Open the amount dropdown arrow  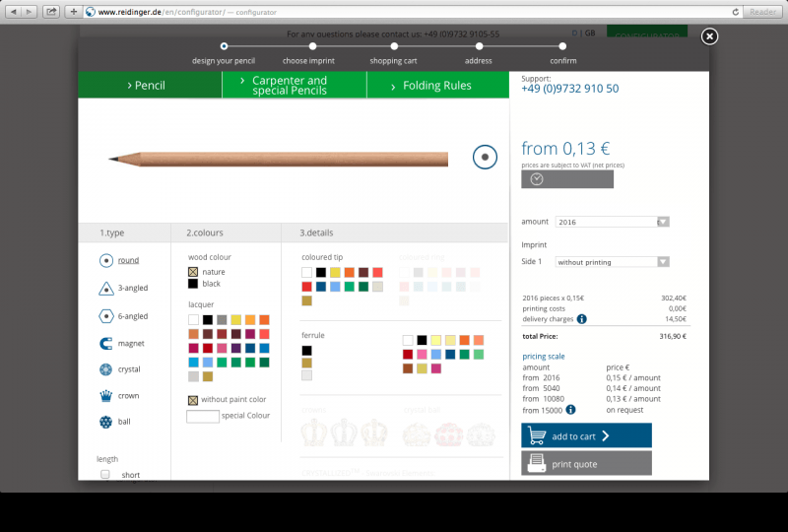pyautogui.click(x=663, y=222)
